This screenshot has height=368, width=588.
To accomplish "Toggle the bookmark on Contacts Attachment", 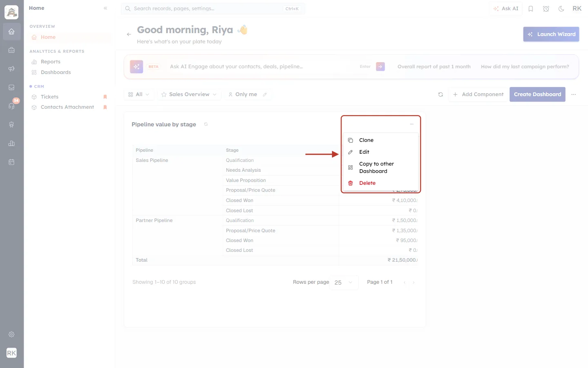I will click(x=105, y=107).
